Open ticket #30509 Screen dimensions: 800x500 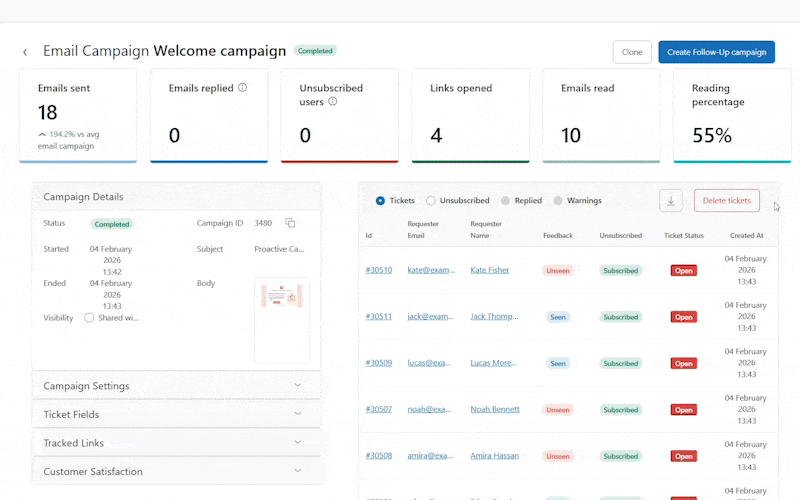pyautogui.click(x=379, y=363)
